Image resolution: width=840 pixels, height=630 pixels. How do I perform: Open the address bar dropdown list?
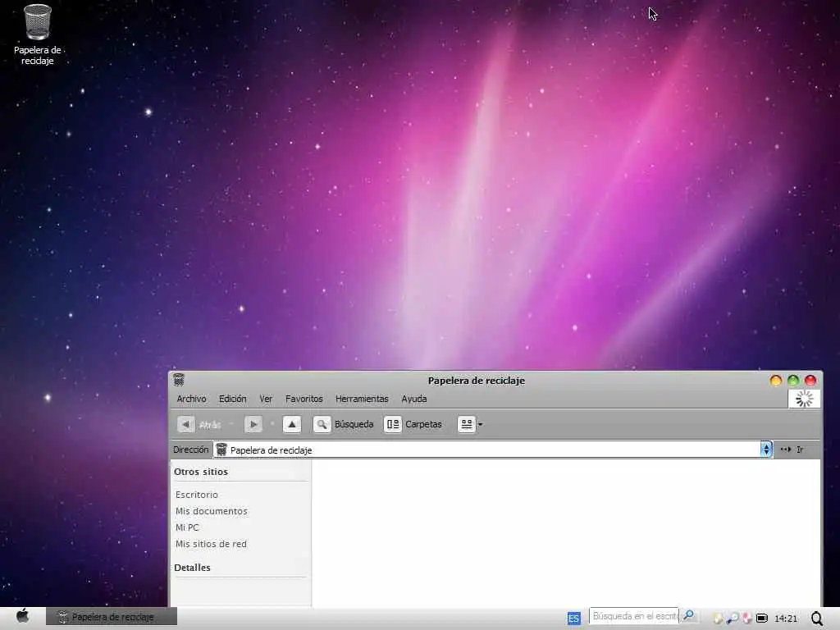(x=766, y=450)
